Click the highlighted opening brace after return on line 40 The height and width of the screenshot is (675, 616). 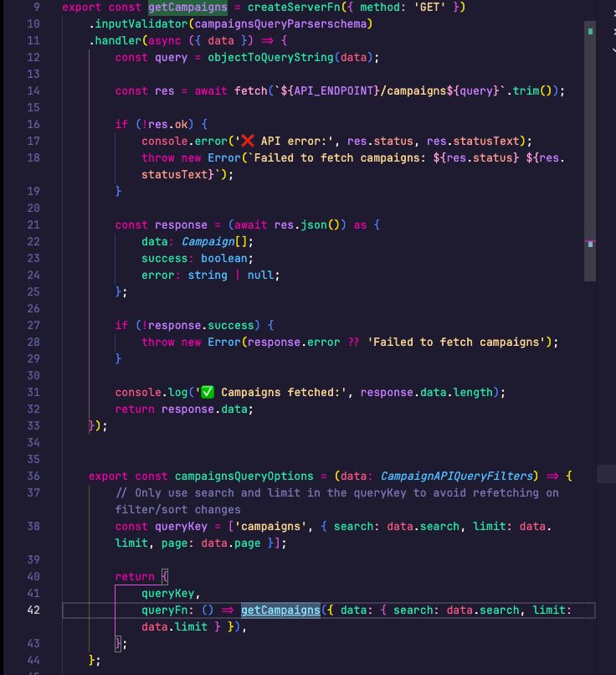coord(164,576)
